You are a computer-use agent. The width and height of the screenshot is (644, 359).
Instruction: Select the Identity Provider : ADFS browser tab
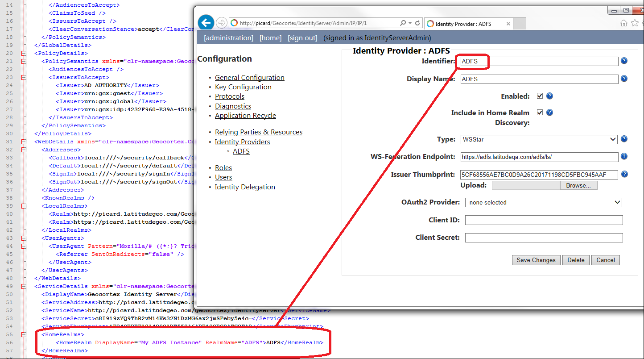point(469,24)
